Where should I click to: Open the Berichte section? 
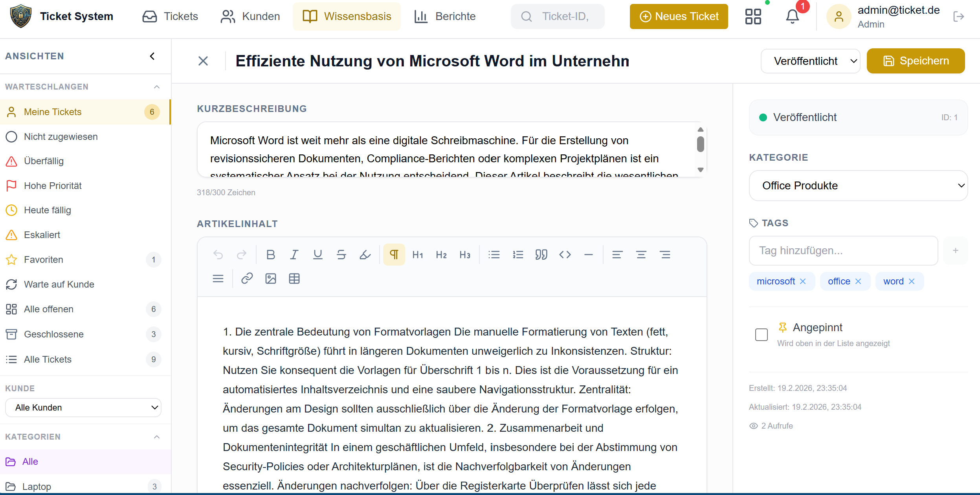(444, 16)
